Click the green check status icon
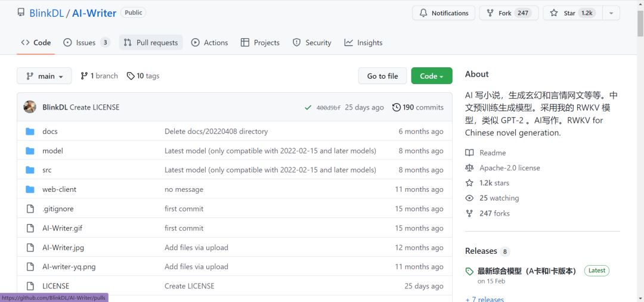Screen dimensions: 644x302 pyautogui.click(x=308, y=107)
